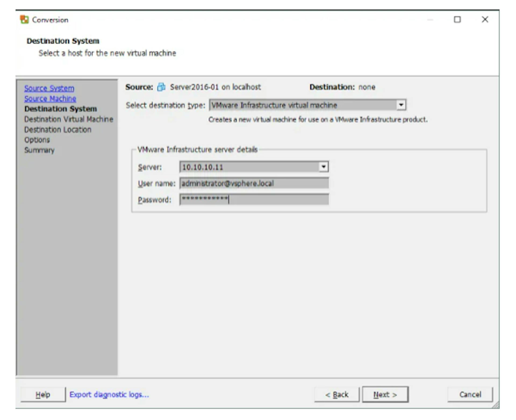Screen dimensions: 516x420
Task: Go to the Source System step
Action: [49, 88]
